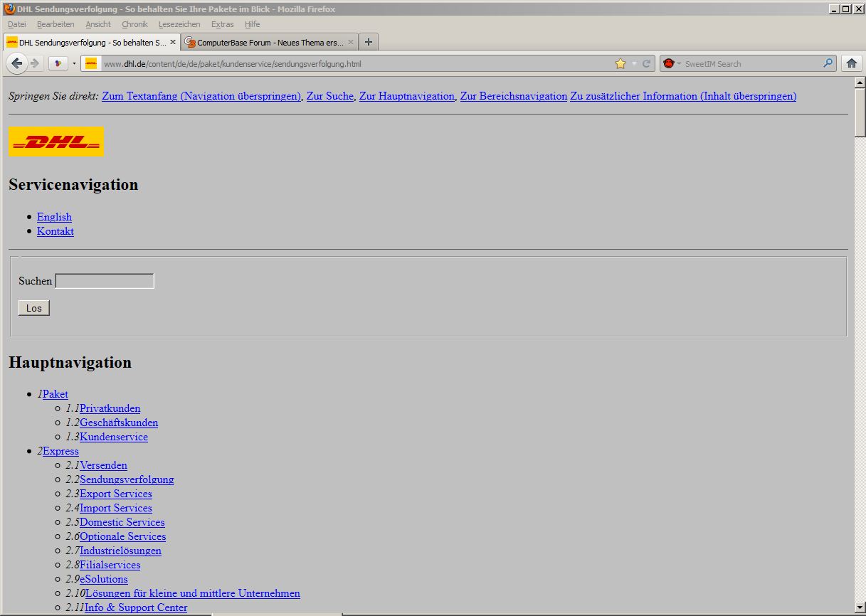Screen dimensions: 866x616
Task: Go to Home with the house icon
Action: [x=851, y=63]
